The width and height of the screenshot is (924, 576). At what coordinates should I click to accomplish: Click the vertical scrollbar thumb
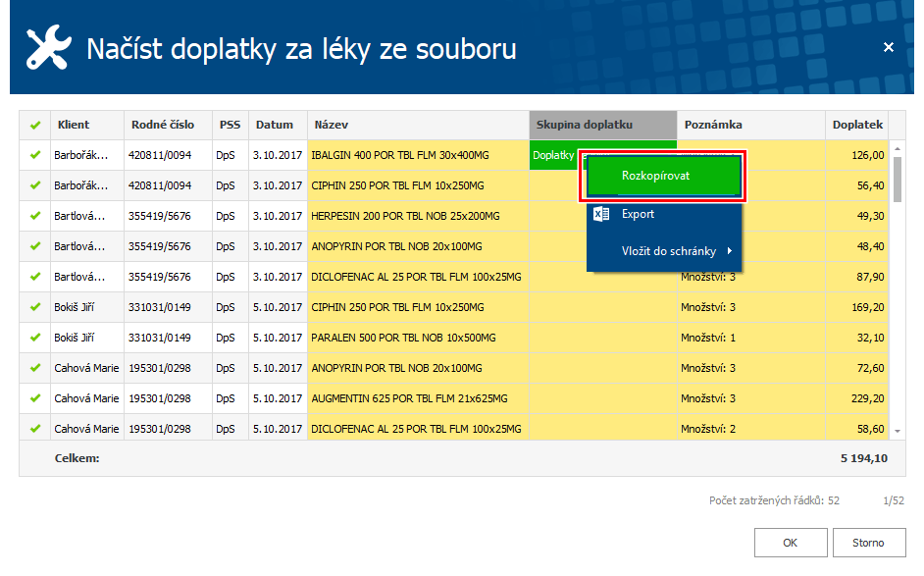(x=898, y=180)
